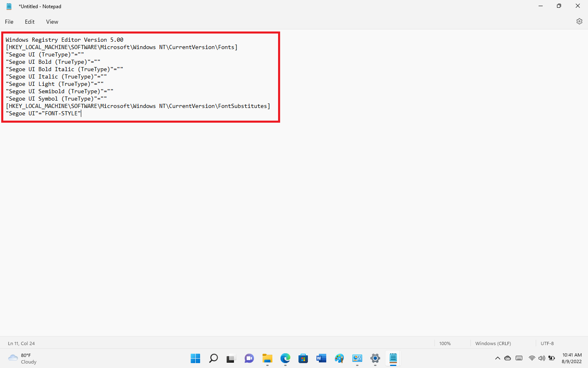Click the OneDrive cloud tray icon
This screenshot has width=588, height=368.
pyautogui.click(x=508, y=358)
